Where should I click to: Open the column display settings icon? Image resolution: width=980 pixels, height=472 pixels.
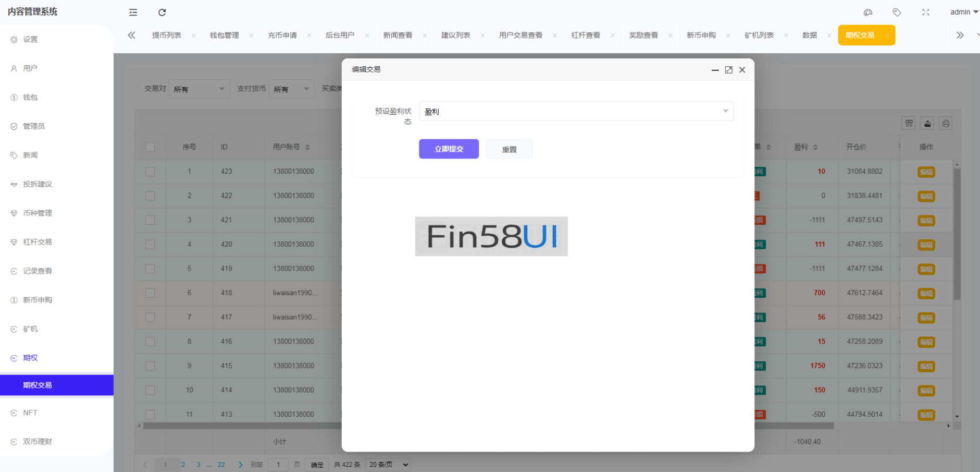tap(909, 123)
